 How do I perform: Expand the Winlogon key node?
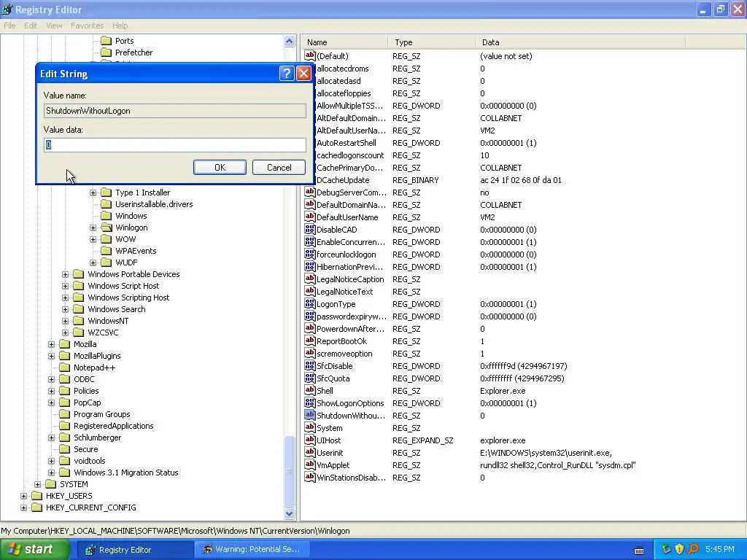pos(93,227)
